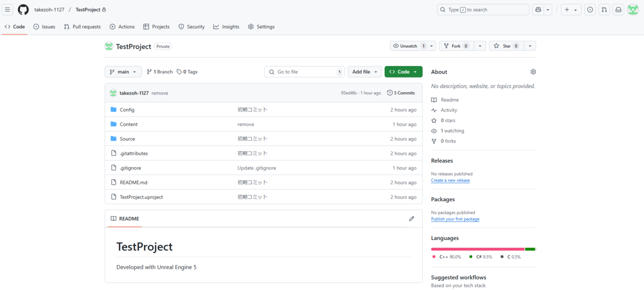Viewport: 644px width, 290px height.
Task: Click Create a new release link
Action: 450,180
